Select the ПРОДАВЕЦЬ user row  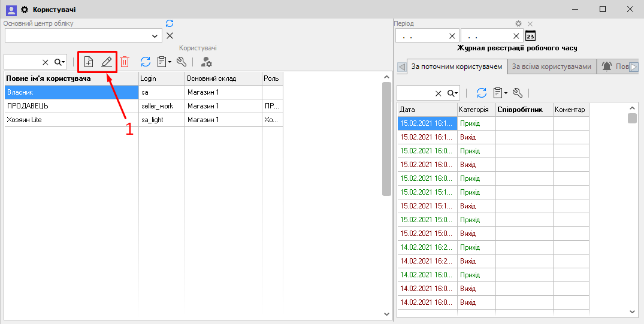(x=71, y=106)
